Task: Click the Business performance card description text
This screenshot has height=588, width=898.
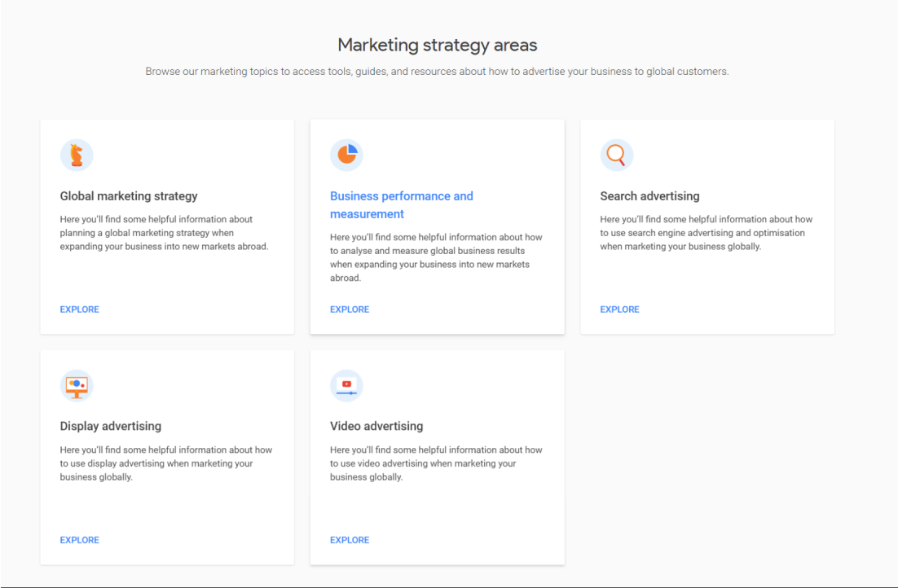Action: 436,257
